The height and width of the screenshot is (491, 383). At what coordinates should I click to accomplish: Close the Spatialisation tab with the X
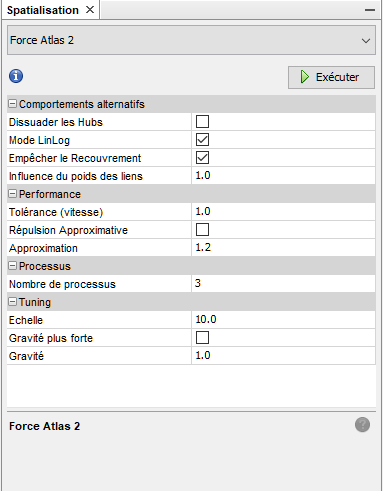[x=90, y=10]
